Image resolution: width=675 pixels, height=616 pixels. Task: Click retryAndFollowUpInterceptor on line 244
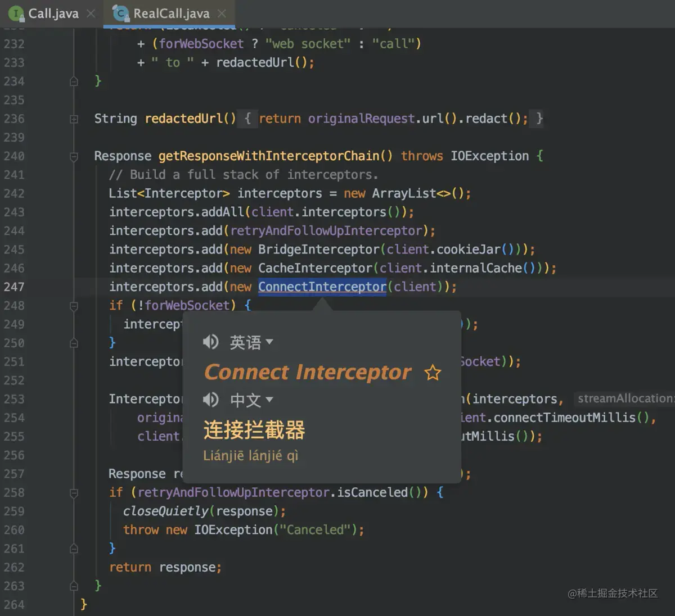click(326, 230)
